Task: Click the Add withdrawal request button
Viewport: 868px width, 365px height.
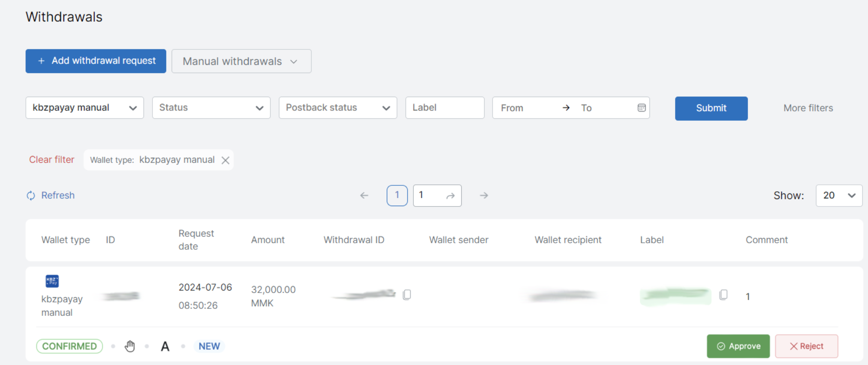Action: (96, 61)
